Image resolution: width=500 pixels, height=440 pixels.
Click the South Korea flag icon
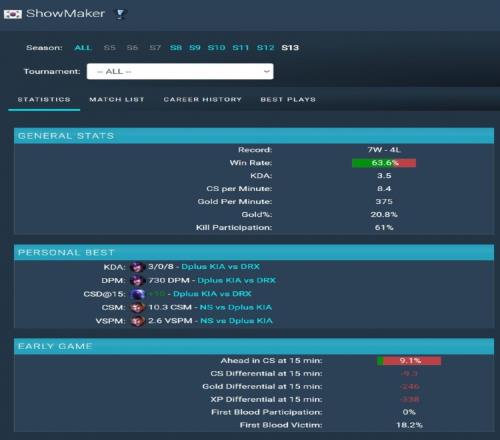coord(13,14)
